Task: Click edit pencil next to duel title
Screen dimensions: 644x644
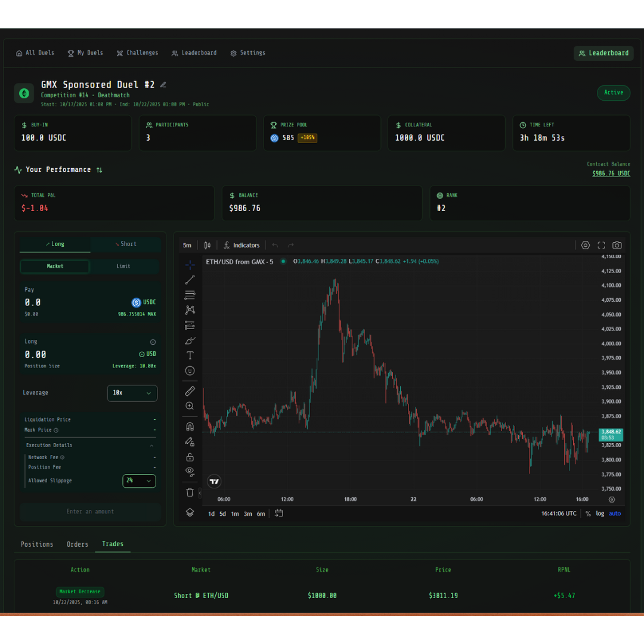Action: [x=163, y=85]
